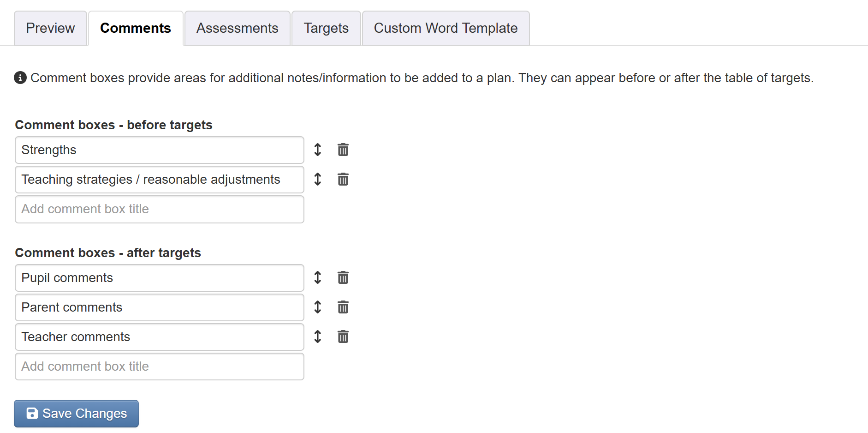Open the Assessments tab
This screenshot has width=868, height=433.
tap(237, 28)
